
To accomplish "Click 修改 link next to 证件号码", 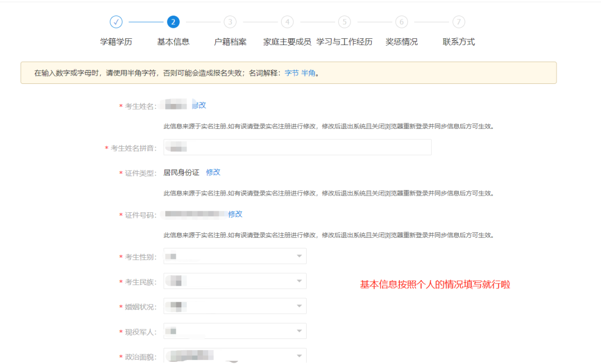I will (x=235, y=214).
